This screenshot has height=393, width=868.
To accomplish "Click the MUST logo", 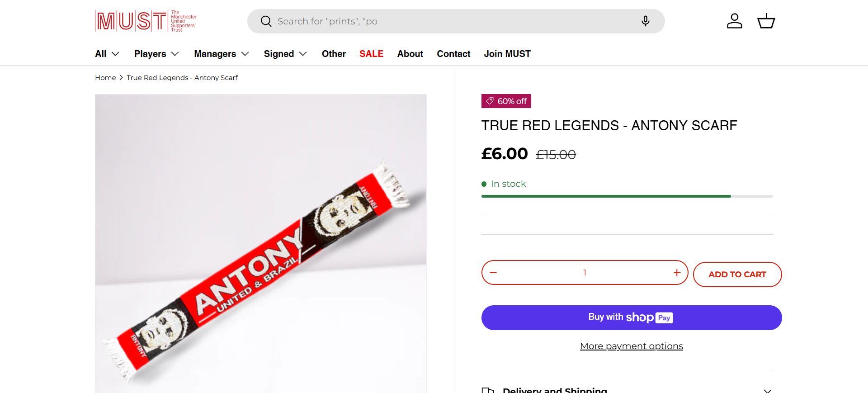I will pos(145,21).
